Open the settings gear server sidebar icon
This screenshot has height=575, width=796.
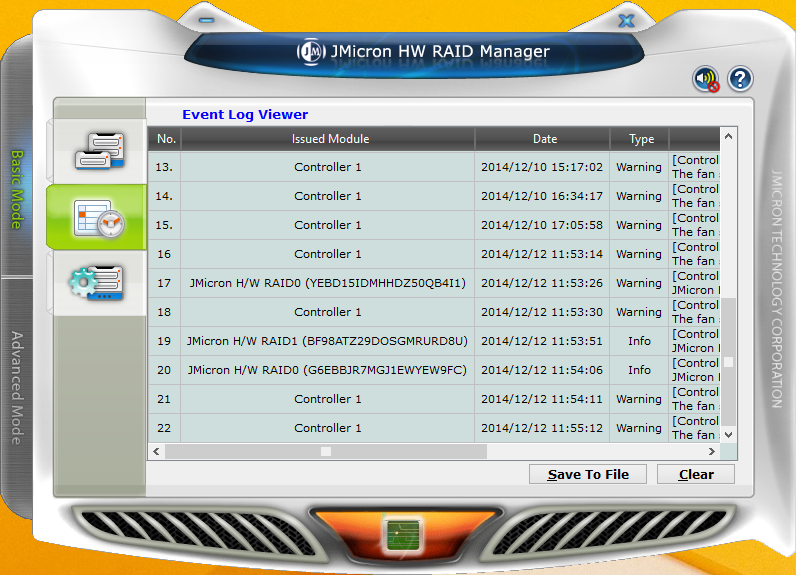point(97,283)
